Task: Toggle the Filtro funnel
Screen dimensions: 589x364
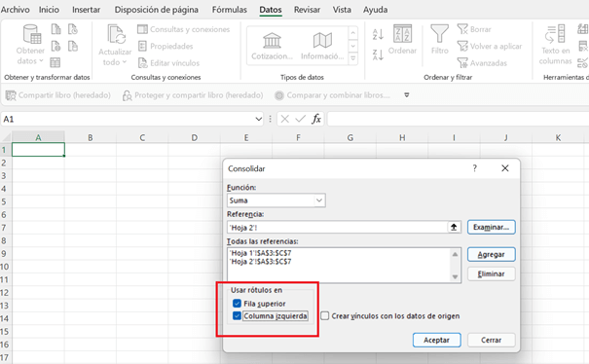Action: pyautogui.click(x=439, y=40)
